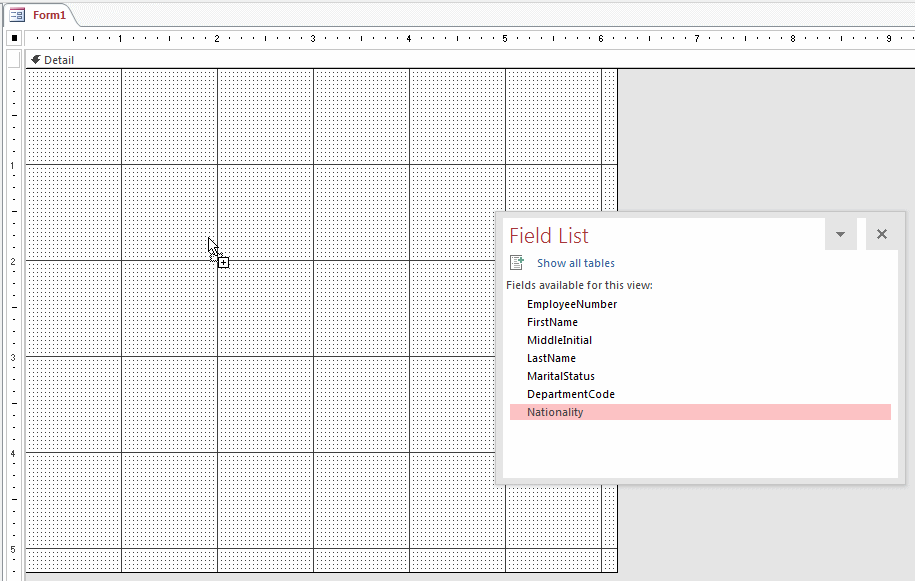Open the Field List pane options dropdown

coord(840,234)
